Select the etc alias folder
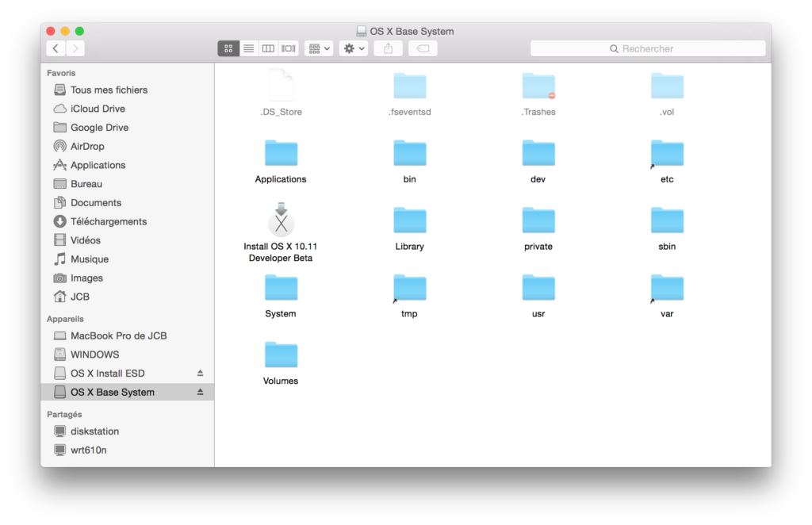Screen dimensions: 812x525 (667, 153)
